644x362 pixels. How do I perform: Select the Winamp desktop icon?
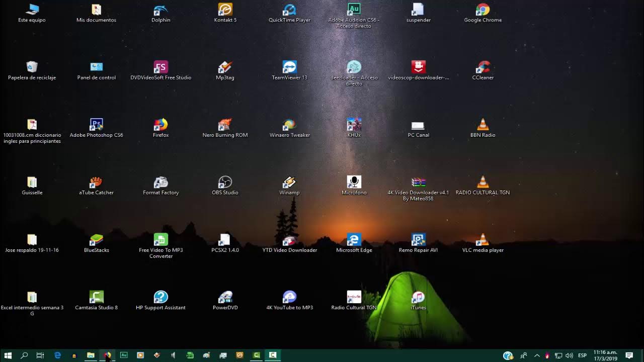click(289, 186)
